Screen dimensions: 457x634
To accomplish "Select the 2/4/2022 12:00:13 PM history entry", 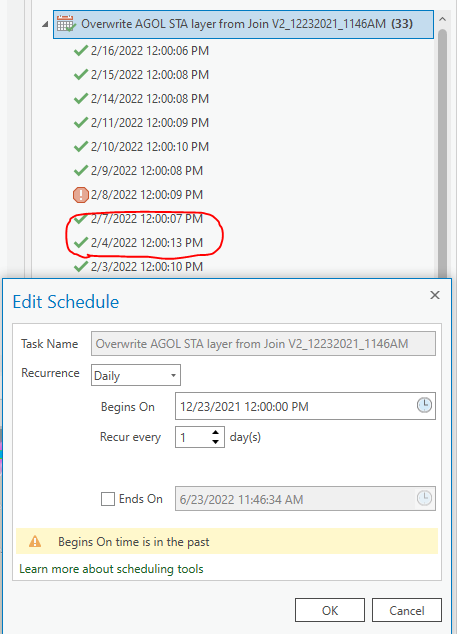I will coord(147,243).
